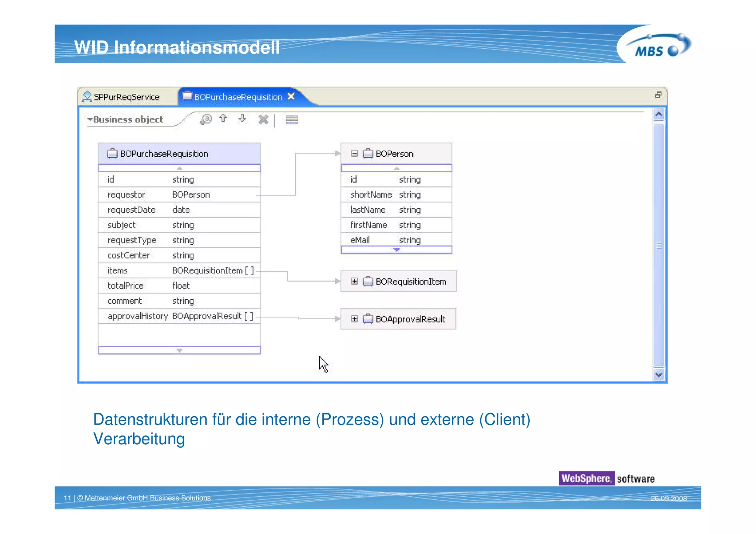The height and width of the screenshot is (534, 756).
Task: Move selected attribute up with arrow icon
Action: click(223, 118)
